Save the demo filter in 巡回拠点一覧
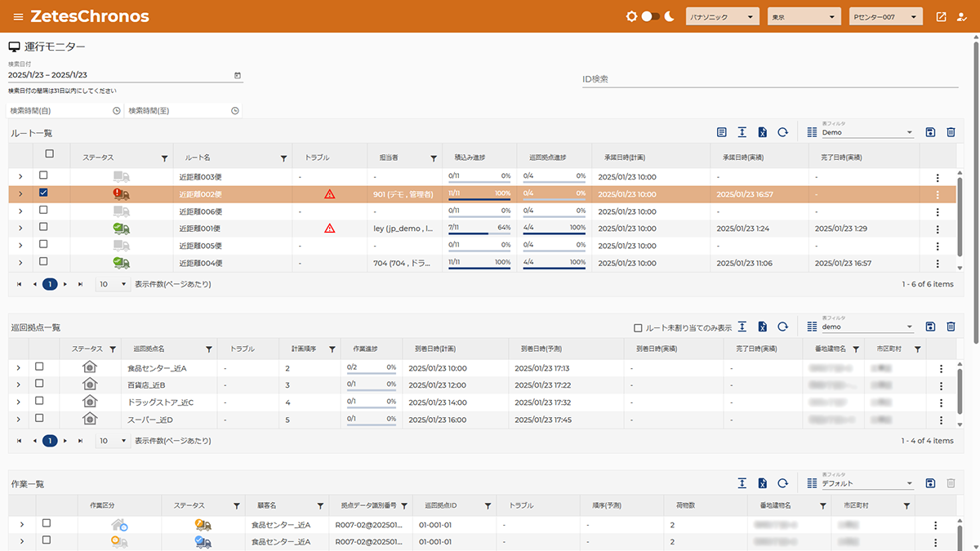The image size is (980, 551). [930, 327]
